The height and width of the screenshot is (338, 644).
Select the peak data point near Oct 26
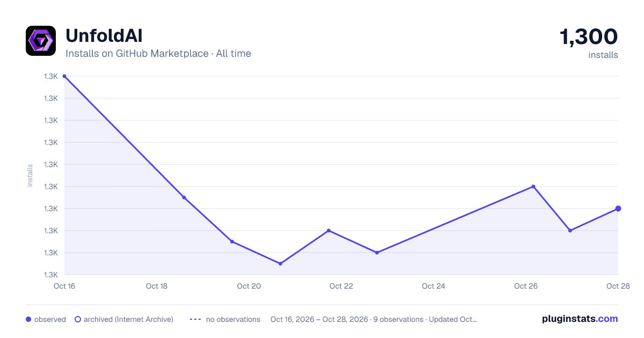click(533, 187)
